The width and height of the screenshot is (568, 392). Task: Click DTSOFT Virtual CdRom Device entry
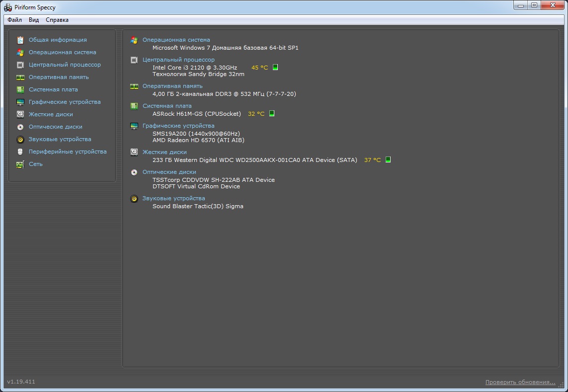pos(196,187)
